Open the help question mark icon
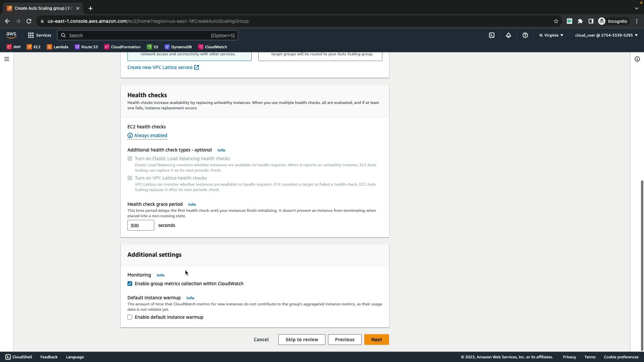This screenshot has height=362, width=644. tap(525, 35)
